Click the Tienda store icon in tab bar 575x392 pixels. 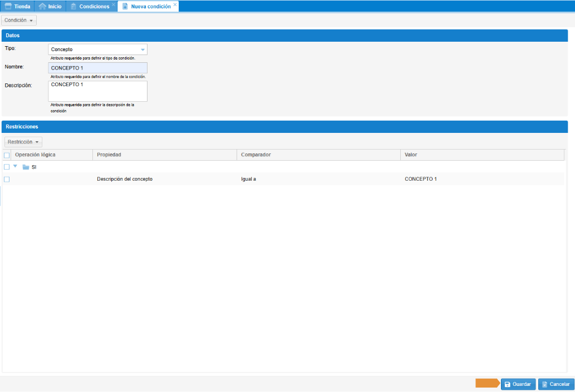pyautogui.click(x=8, y=6)
